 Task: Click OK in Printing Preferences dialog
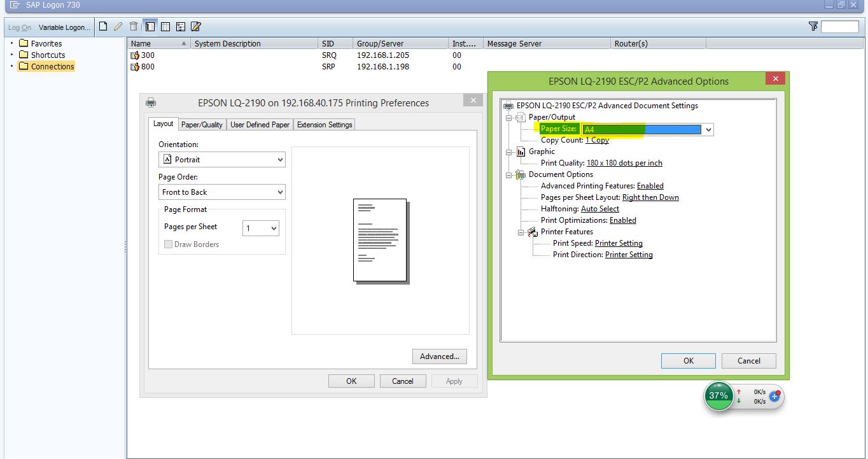[x=351, y=381]
